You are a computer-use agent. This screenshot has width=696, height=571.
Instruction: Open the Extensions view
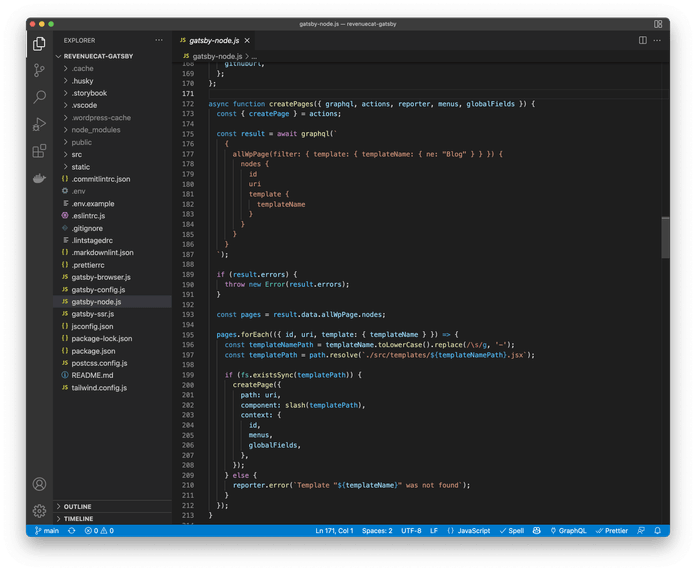click(39, 151)
